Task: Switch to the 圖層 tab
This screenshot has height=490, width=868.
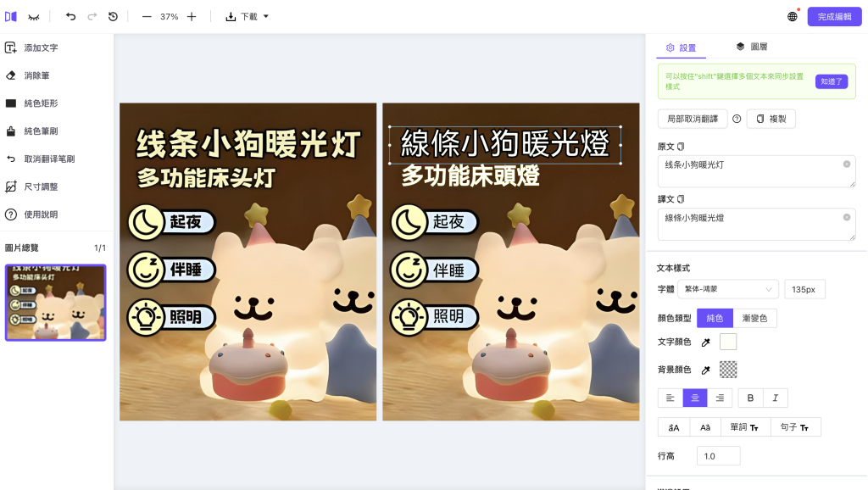Action: pyautogui.click(x=752, y=47)
